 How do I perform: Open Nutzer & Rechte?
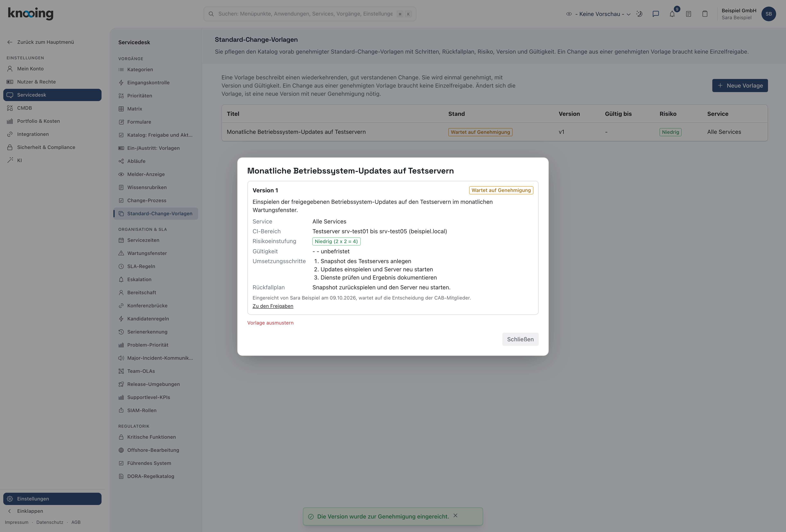(x=52, y=82)
